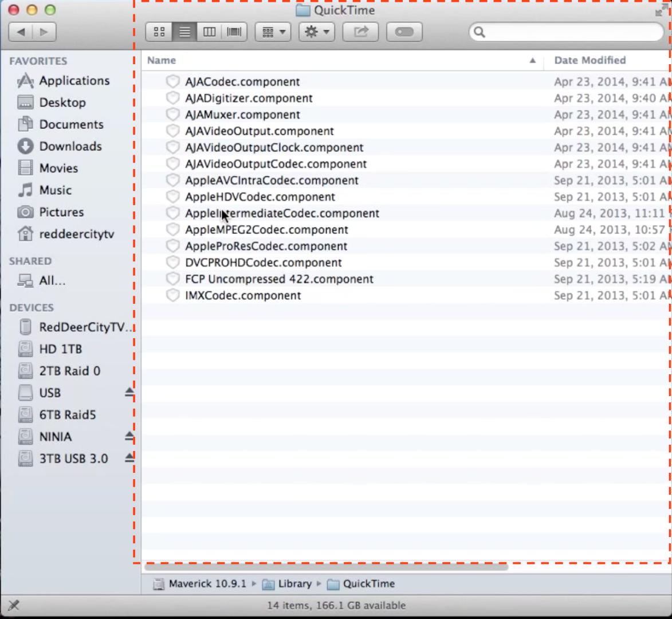
Task: Open the Action gear menu
Action: [x=317, y=32]
